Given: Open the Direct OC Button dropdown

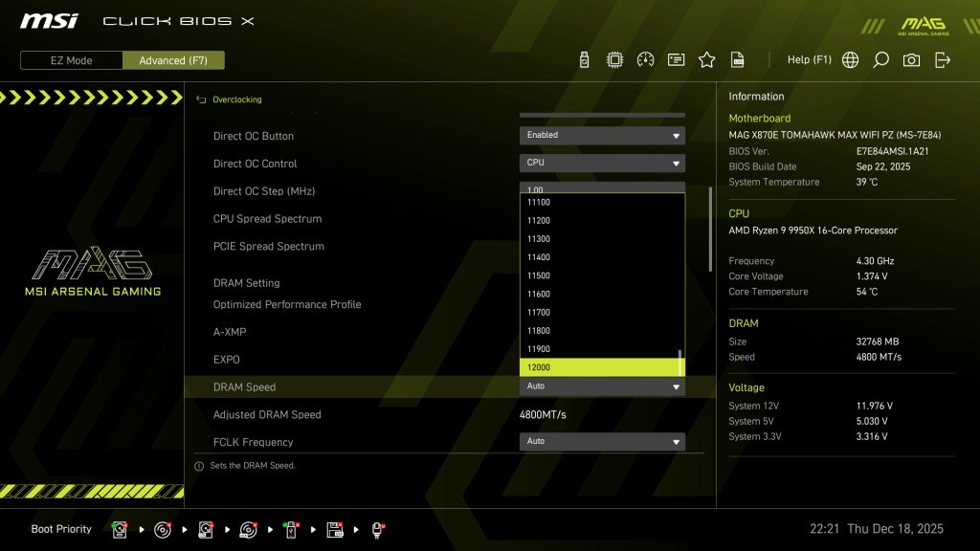Looking at the screenshot, I should point(602,136).
